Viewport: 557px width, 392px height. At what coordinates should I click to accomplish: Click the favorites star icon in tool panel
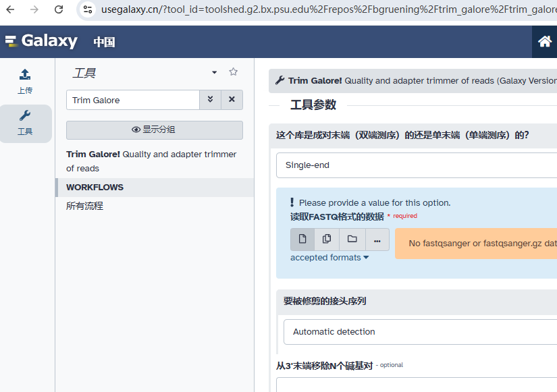(x=233, y=72)
